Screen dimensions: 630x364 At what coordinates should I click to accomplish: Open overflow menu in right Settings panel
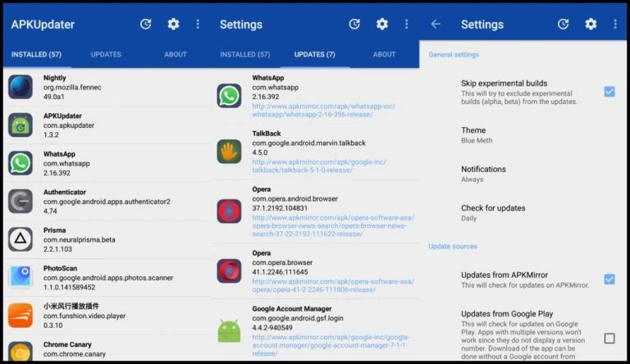[615, 24]
